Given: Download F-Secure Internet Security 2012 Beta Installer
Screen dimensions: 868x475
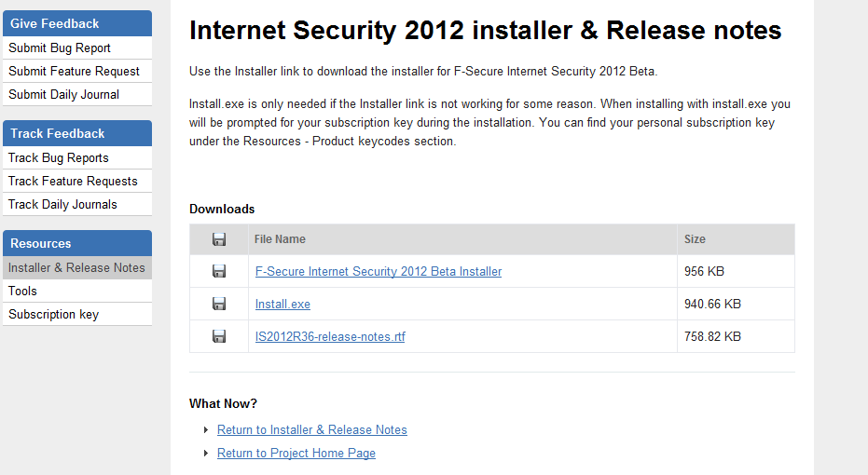Looking at the screenshot, I should click(378, 272).
